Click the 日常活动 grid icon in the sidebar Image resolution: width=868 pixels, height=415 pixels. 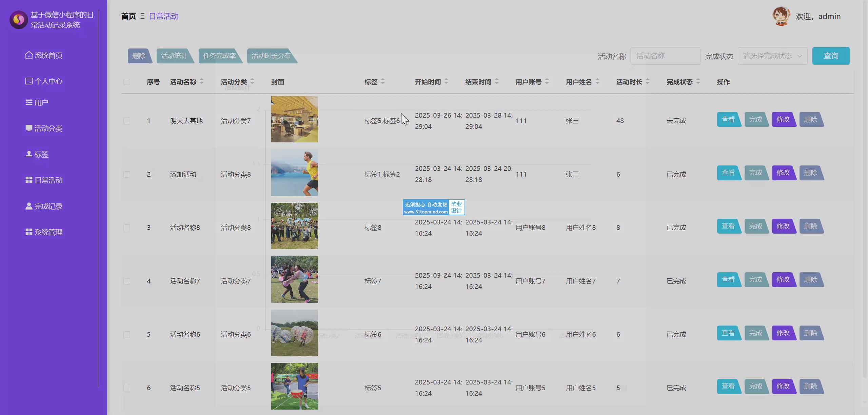(x=29, y=180)
